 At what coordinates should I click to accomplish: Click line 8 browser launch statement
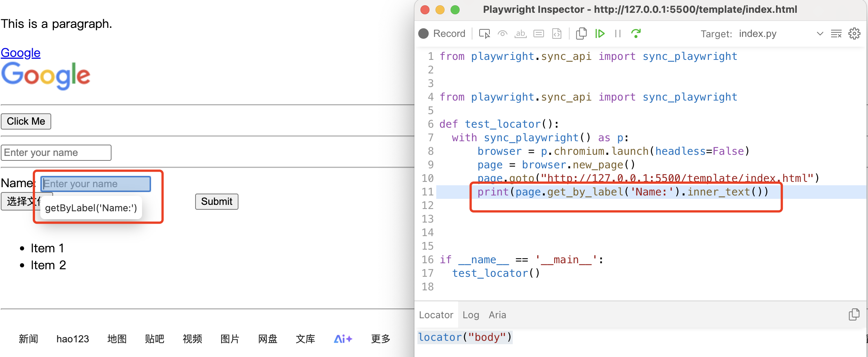click(614, 151)
